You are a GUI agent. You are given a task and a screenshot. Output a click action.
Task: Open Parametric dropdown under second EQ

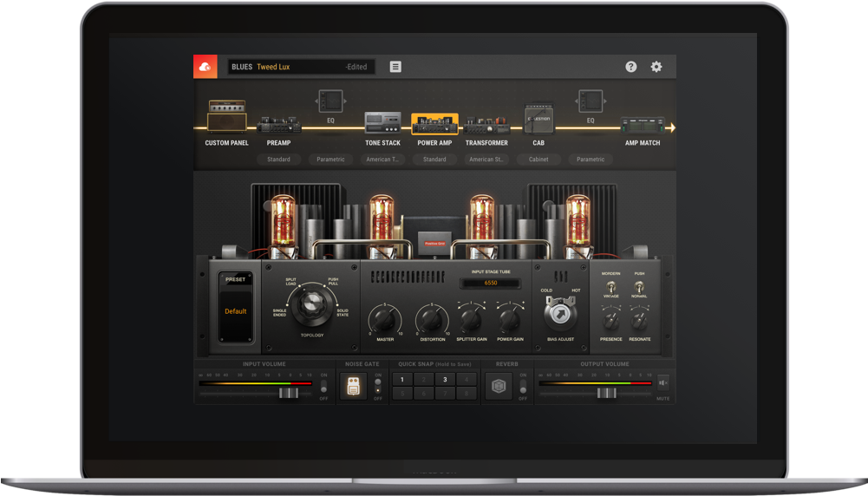click(x=591, y=160)
